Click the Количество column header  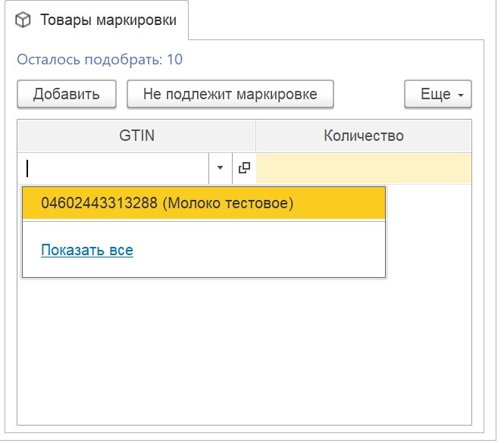(364, 136)
